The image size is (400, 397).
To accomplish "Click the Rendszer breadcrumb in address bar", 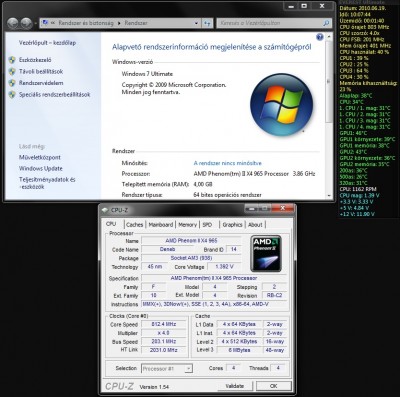I will (136, 23).
